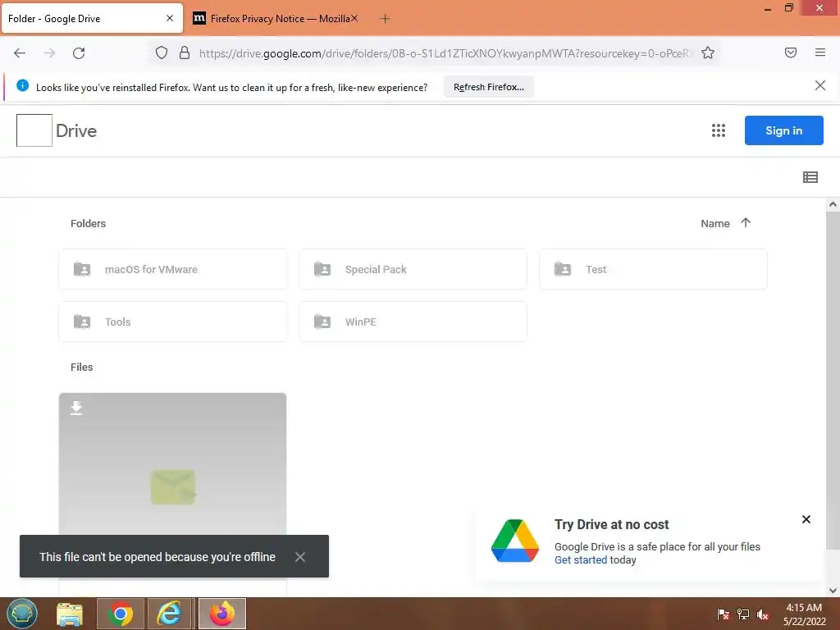Click the padlock site security icon
The height and width of the screenshot is (630, 840).
(x=185, y=52)
